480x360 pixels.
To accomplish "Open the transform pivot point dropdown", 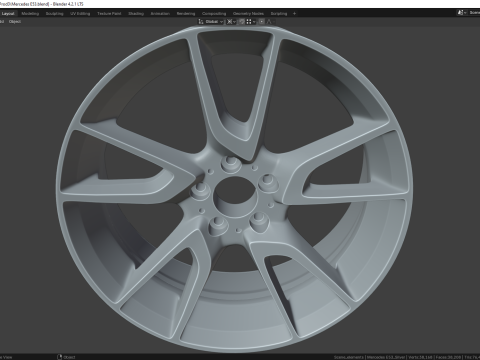I will pos(231,22).
